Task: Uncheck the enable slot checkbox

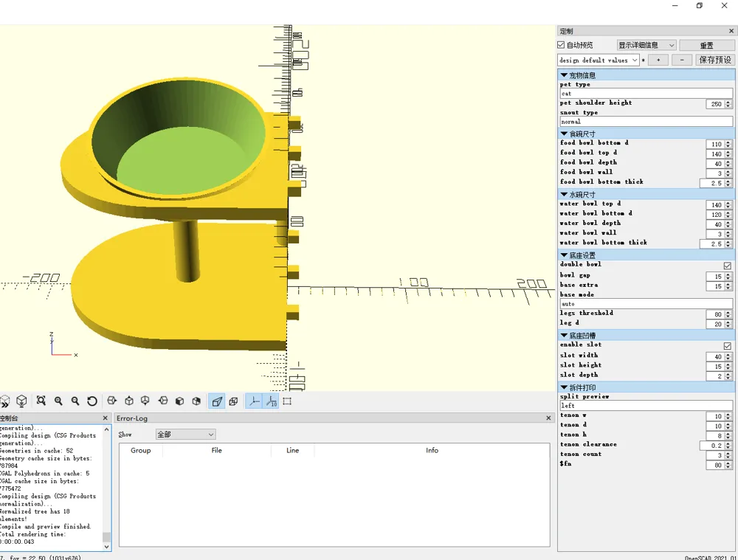Action: click(727, 346)
